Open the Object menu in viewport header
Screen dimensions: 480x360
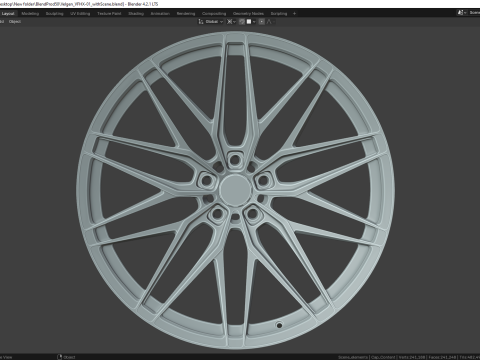(15, 22)
